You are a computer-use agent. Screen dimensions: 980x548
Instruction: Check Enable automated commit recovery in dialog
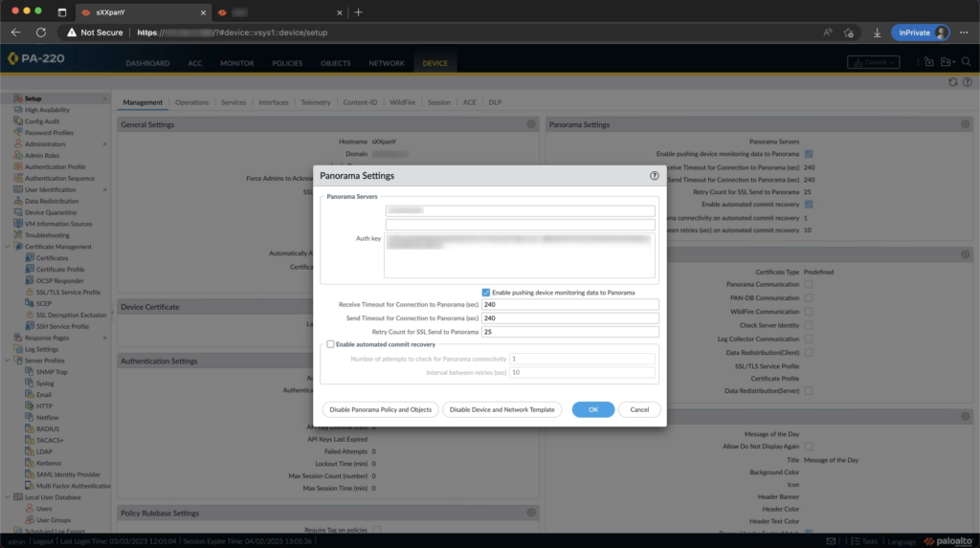click(x=330, y=344)
